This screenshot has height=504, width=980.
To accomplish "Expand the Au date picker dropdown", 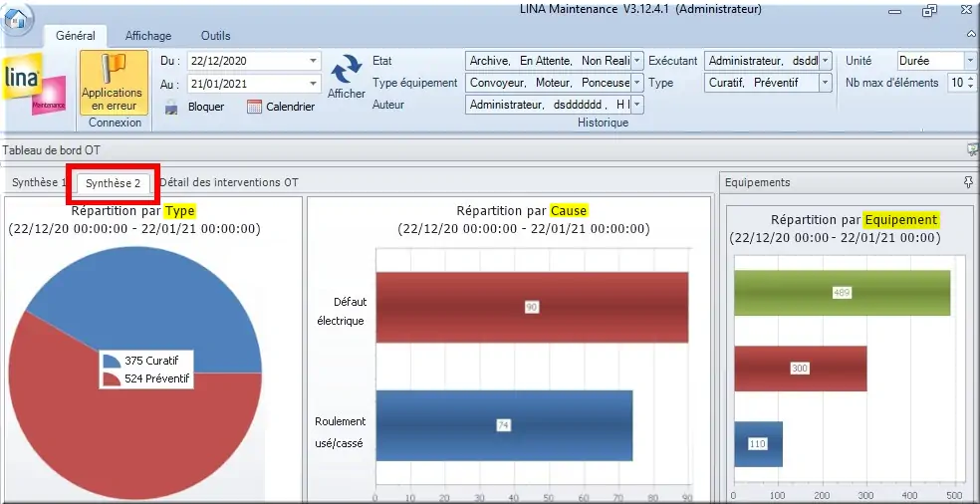I will click(313, 84).
